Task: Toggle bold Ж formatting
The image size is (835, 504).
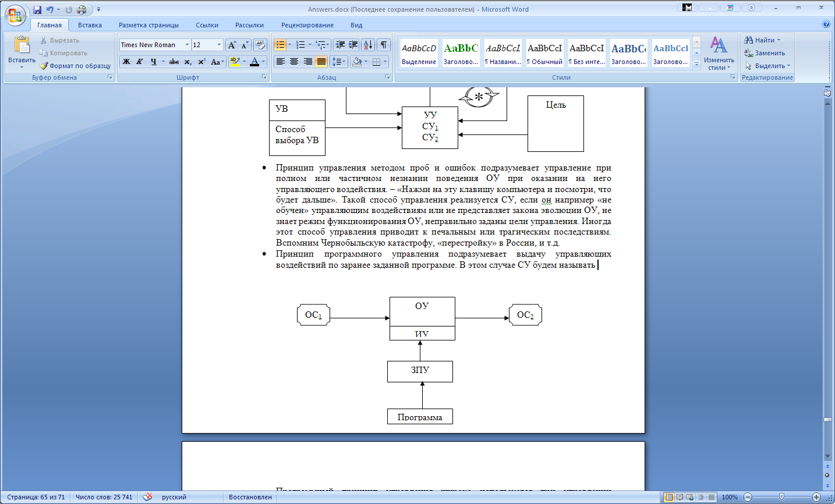Action: pyautogui.click(x=126, y=62)
